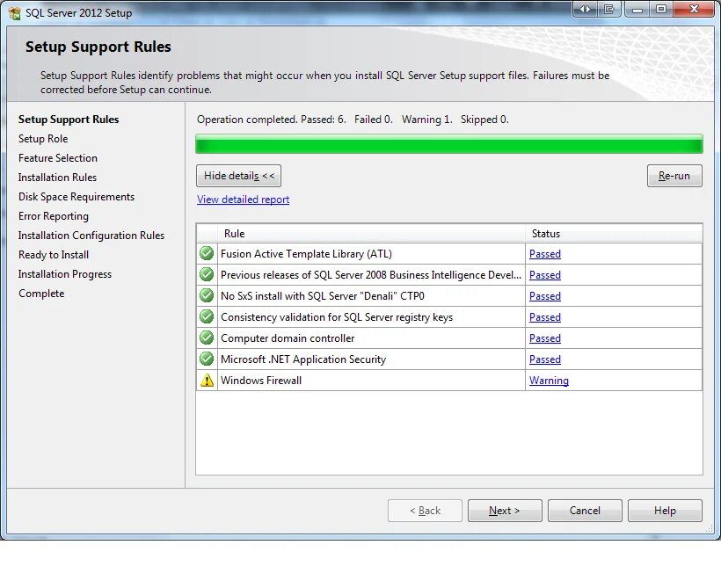Screen dimensions: 721x588
Task: Click the green completed progress bar
Action: coord(449,144)
